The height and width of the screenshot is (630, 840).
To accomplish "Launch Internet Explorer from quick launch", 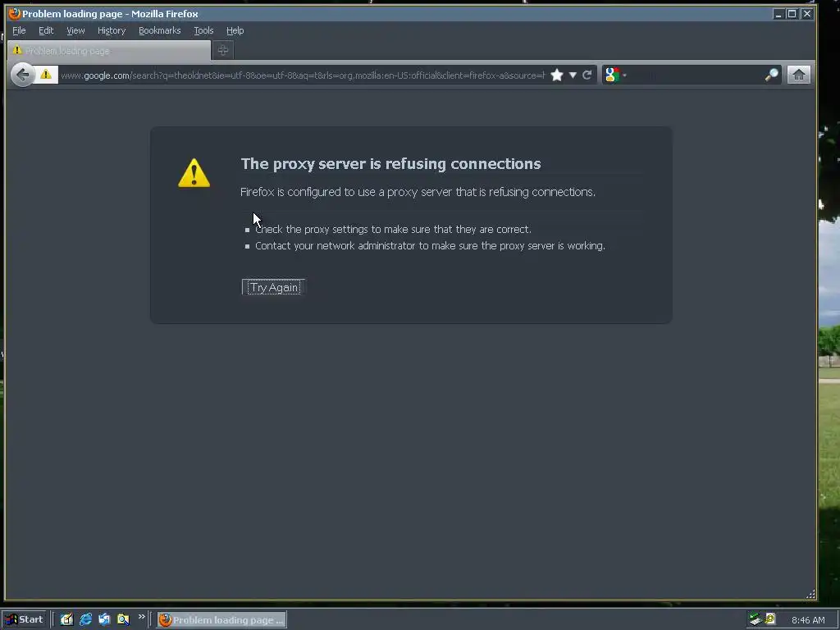I will pyautogui.click(x=85, y=619).
